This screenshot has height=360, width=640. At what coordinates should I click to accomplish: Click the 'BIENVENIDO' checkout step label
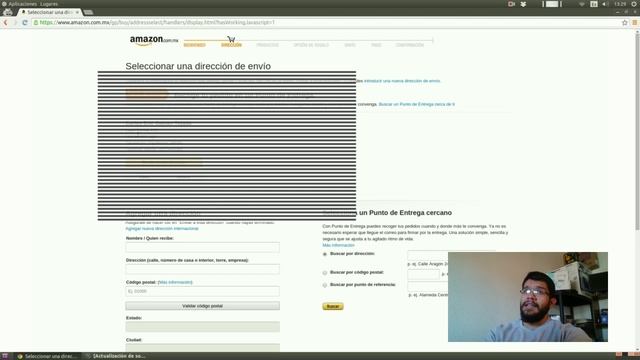(x=194, y=45)
